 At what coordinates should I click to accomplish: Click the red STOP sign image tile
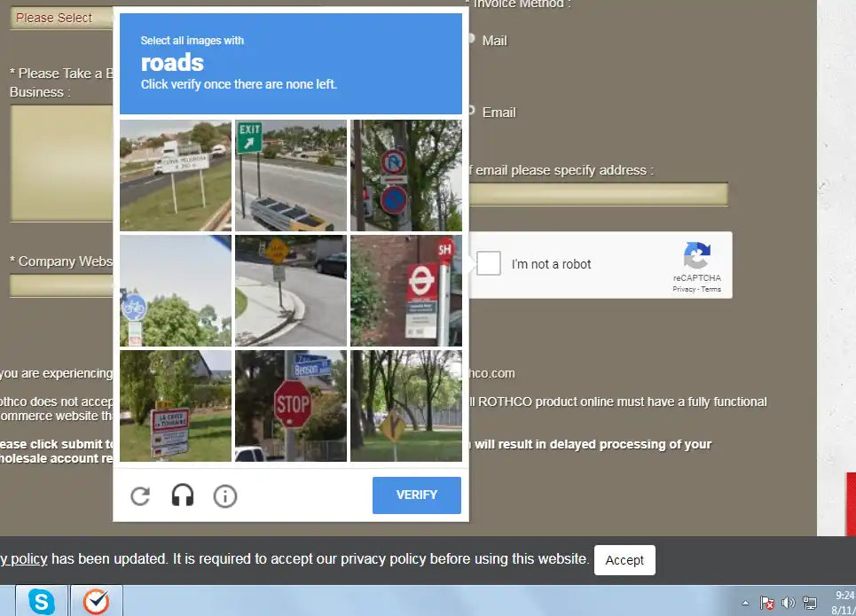coord(291,406)
